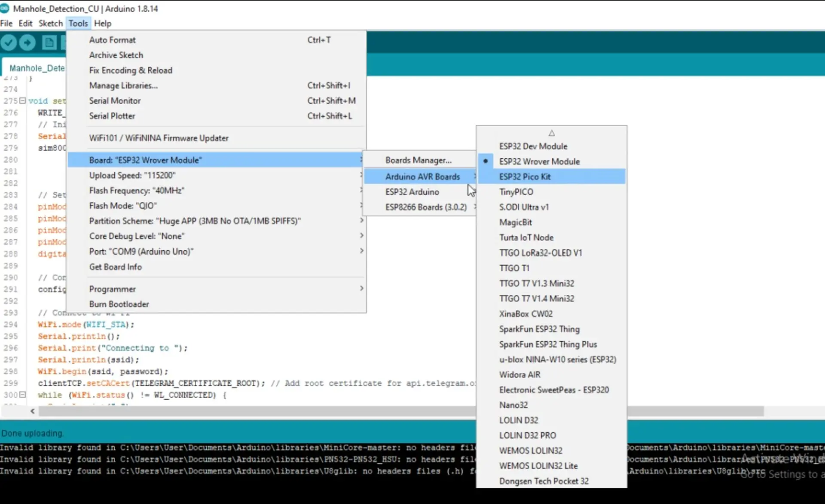Click the New sketch toolbar icon
The width and height of the screenshot is (825, 504).
tap(49, 43)
